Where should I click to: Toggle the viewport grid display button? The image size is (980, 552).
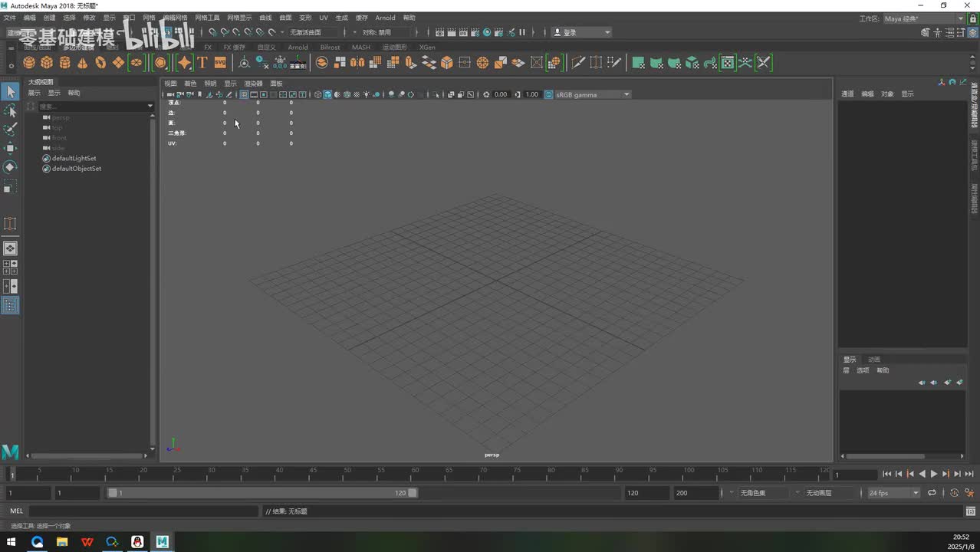pos(244,95)
